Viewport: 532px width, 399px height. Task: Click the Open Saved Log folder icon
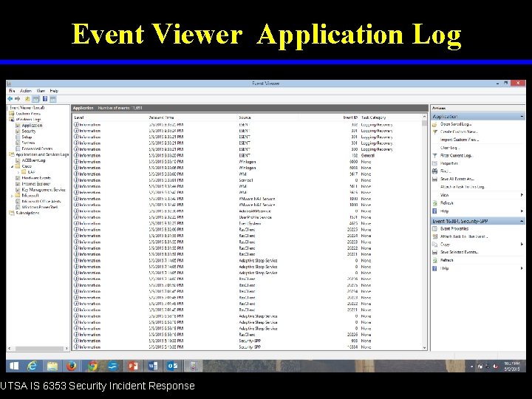click(x=434, y=124)
